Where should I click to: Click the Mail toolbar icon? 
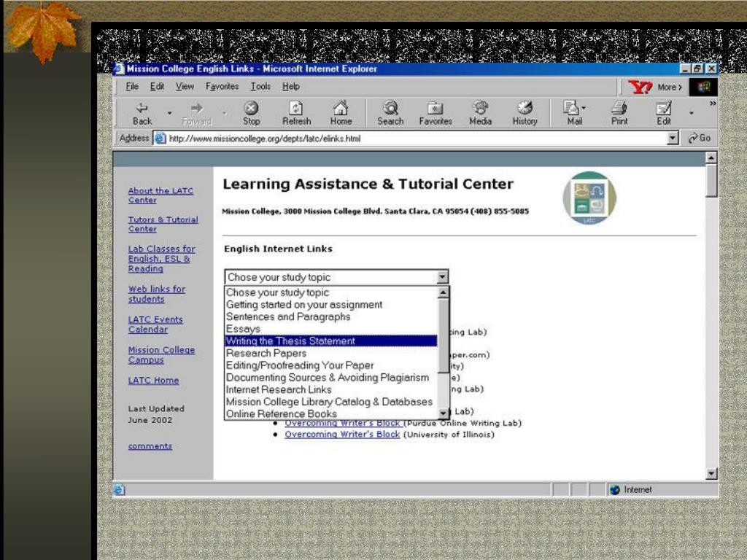(570, 108)
